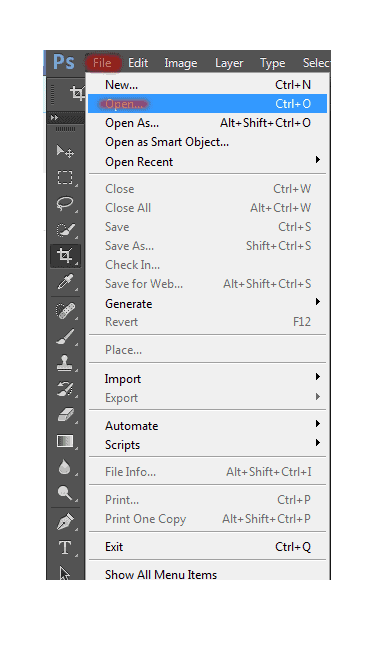This screenshot has height=646, width=369.
Task: Pick the Quick Selection tool
Action: coord(65,229)
